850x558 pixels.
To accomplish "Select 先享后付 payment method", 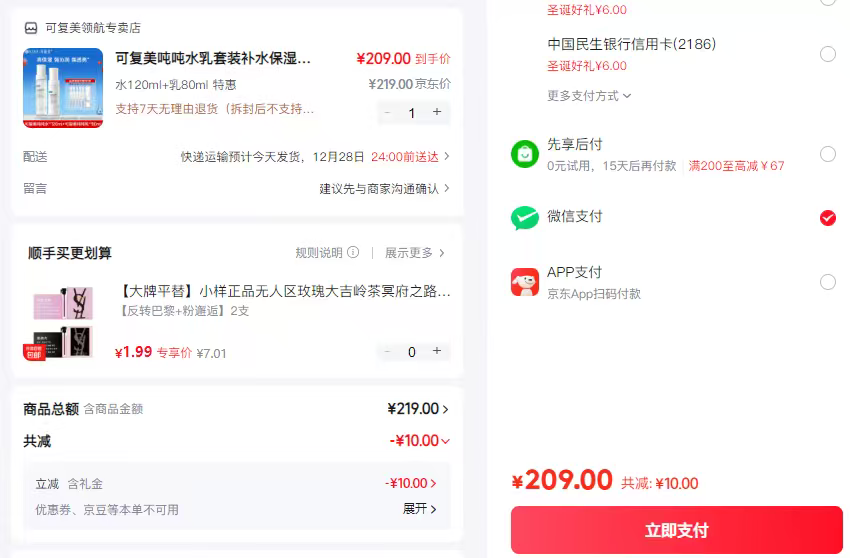I will [827, 154].
